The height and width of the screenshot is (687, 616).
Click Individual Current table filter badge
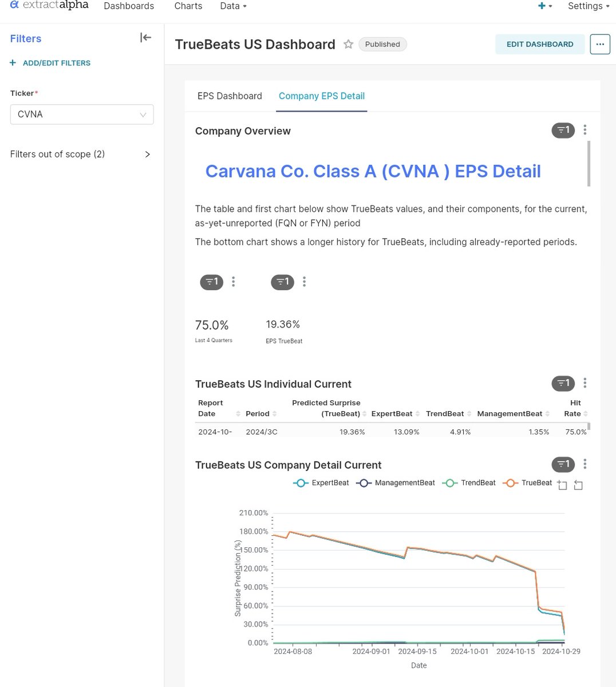click(x=563, y=383)
